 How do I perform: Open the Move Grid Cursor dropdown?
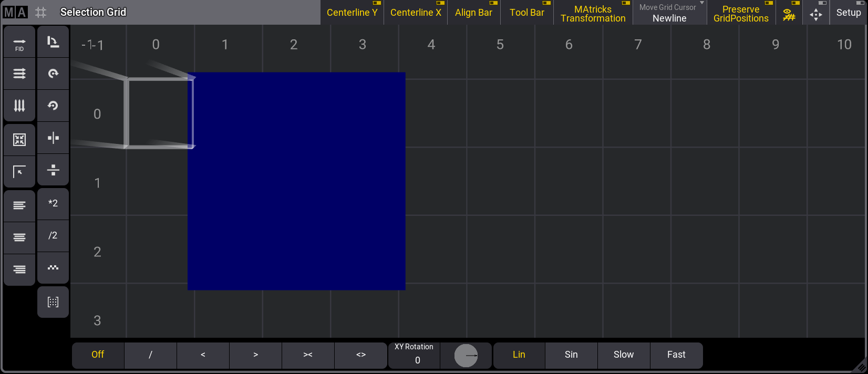pos(669,13)
